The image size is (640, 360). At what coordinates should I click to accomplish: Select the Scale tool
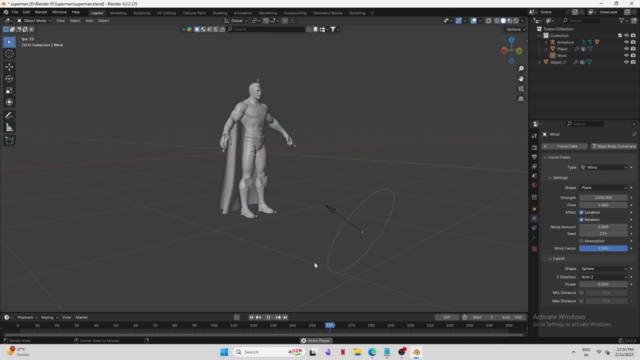click(9, 91)
